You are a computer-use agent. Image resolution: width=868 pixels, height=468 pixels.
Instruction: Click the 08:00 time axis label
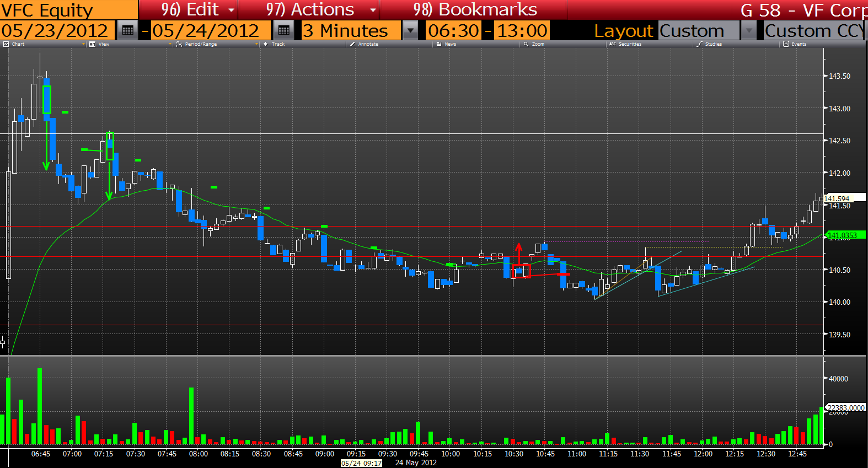[x=199, y=454]
